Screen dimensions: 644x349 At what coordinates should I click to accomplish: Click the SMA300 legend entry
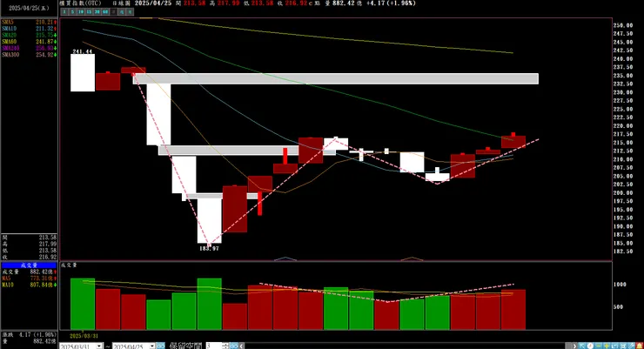[29, 55]
